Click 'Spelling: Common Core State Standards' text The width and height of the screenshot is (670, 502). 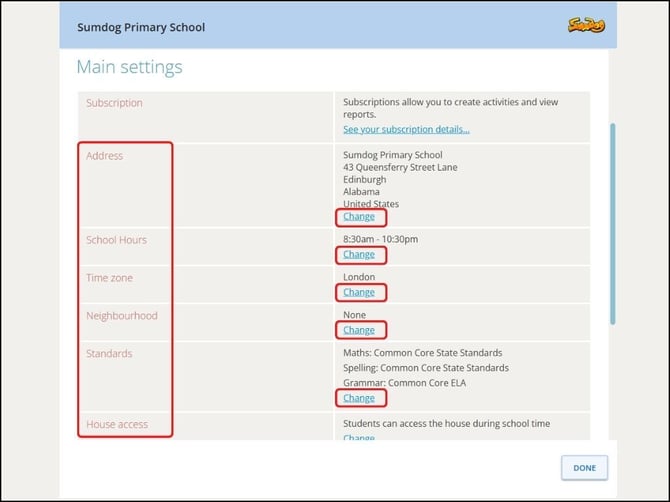click(426, 368)
